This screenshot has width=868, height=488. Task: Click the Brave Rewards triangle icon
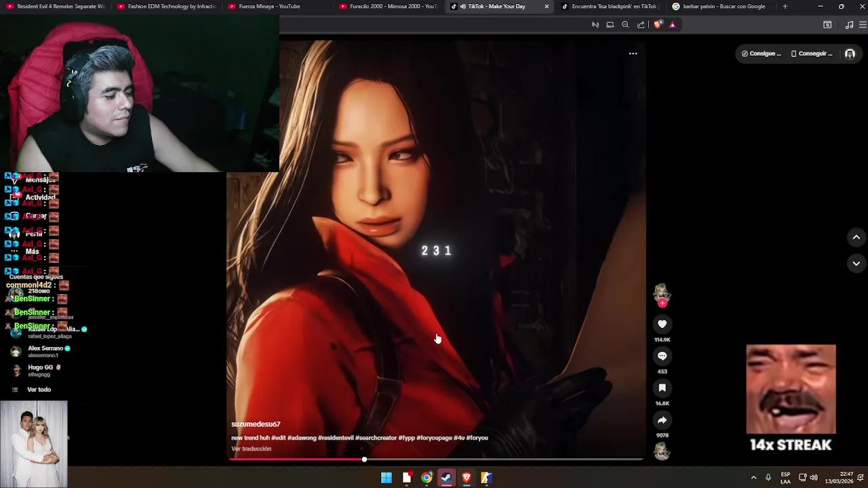point(672,24)
